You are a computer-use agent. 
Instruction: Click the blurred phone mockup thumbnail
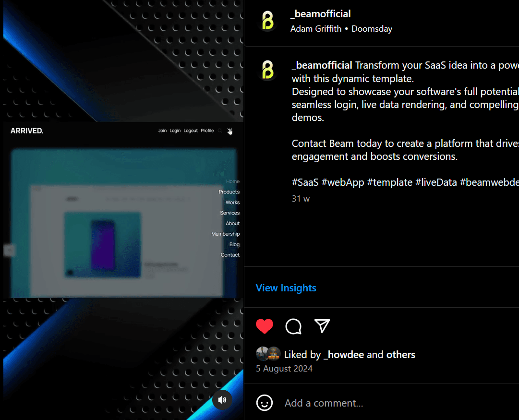[x=103, y=245]
